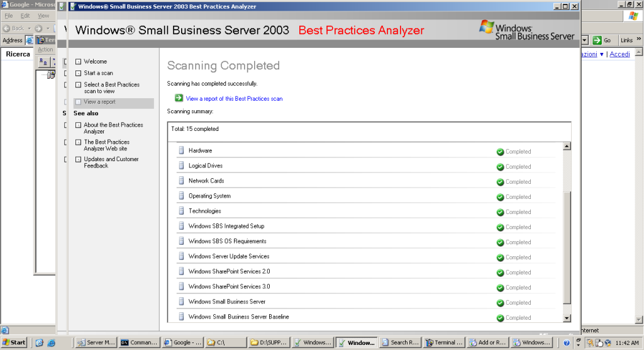The height and width of the screenshot is (350, 644).
Task: Click the green arrow icon beside View a report
Action: [179, 98]
